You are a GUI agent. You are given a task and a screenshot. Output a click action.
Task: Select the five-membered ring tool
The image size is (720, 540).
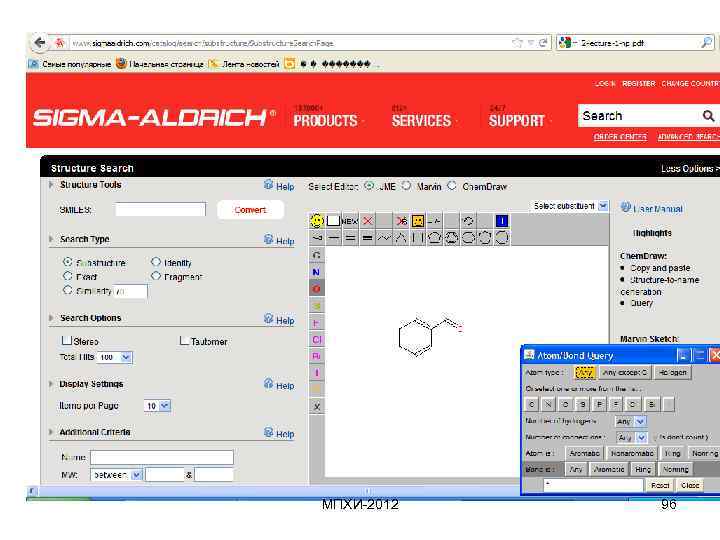434,237
